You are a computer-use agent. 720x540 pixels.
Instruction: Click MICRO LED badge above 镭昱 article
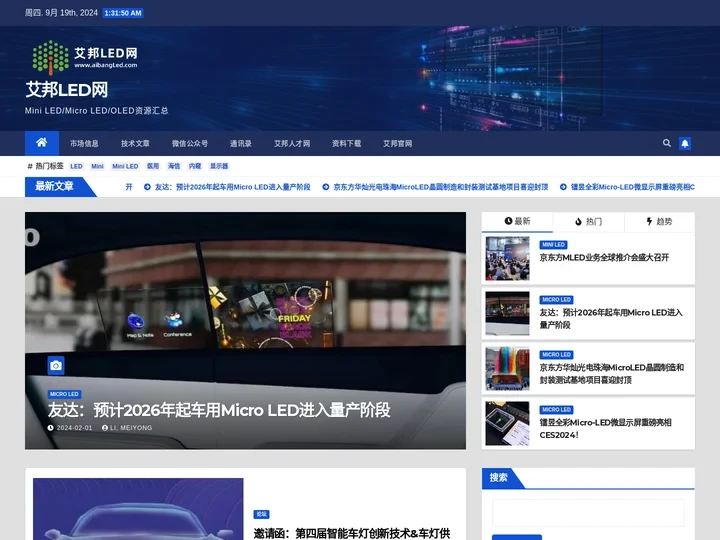pyautogui.click(x=557, y=410)
